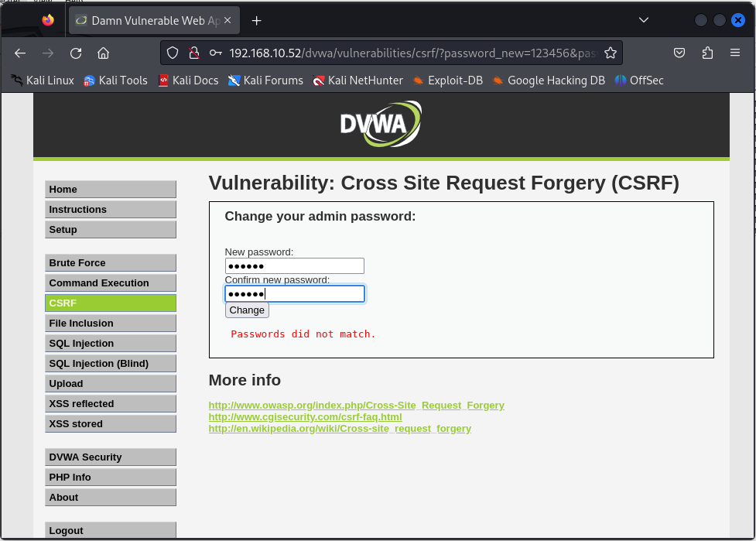Image resolution: width=756 pixels, height=541 pixels.
Task: Select the CSRF menu item
Action: click(111, 303)
